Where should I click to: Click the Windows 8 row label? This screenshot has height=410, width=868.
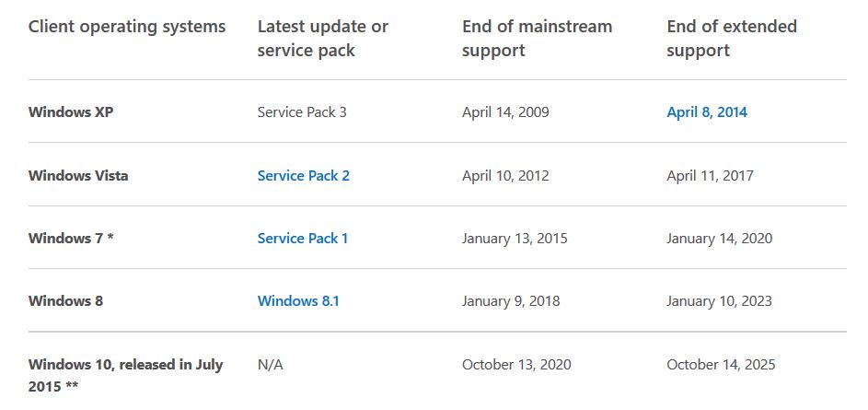tap(65, 301)
